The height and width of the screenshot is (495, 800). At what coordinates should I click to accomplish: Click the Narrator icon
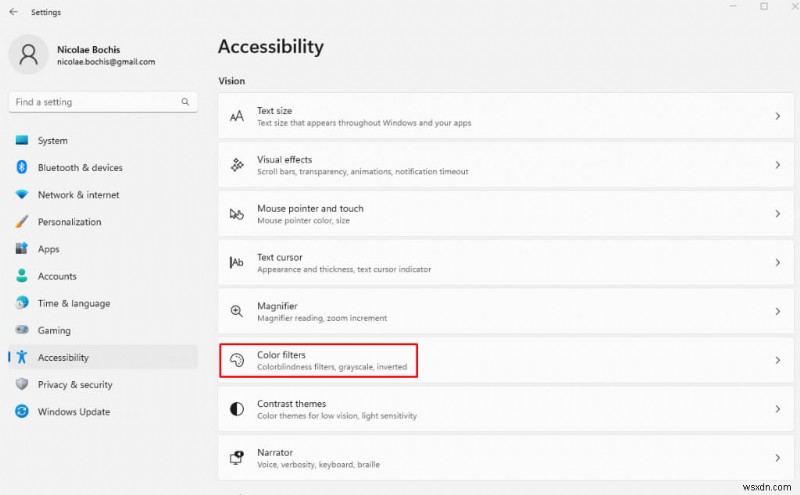(x=237, y=457)
